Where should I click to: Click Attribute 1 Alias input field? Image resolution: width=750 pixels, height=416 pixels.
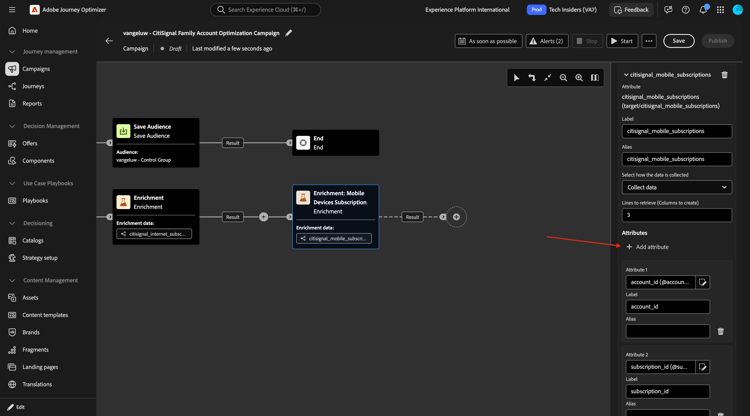coord(668,331)
